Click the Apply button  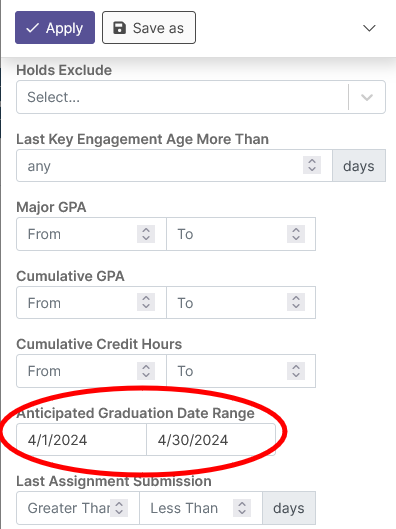55,28
